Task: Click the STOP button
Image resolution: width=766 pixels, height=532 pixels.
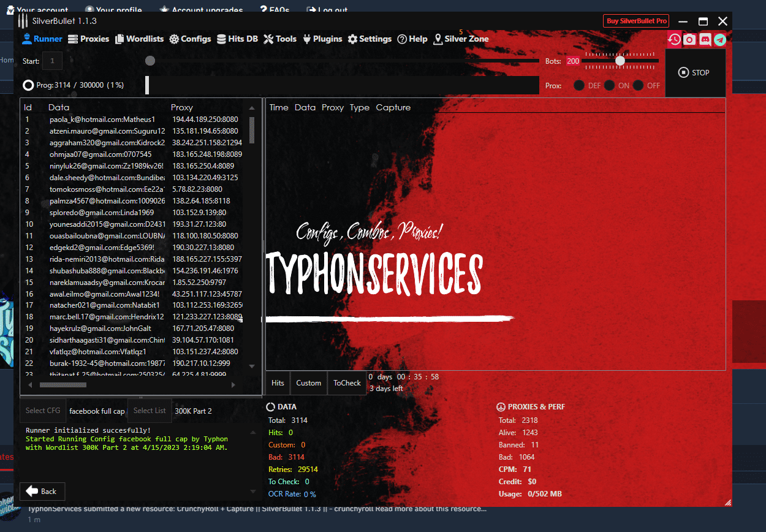Action: 694,72
